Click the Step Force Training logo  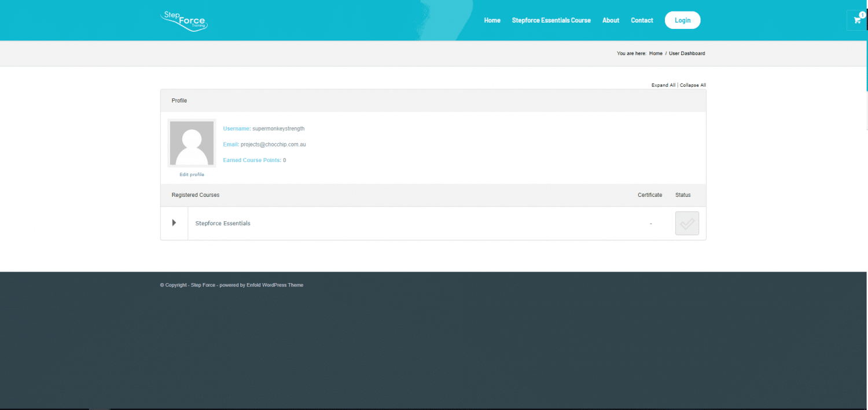183,20
